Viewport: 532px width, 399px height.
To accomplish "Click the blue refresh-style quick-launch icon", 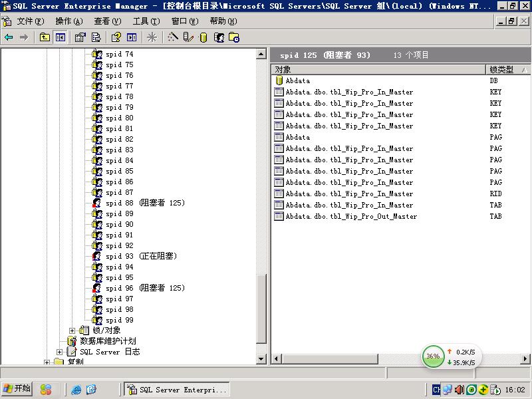I will (91, 390).
